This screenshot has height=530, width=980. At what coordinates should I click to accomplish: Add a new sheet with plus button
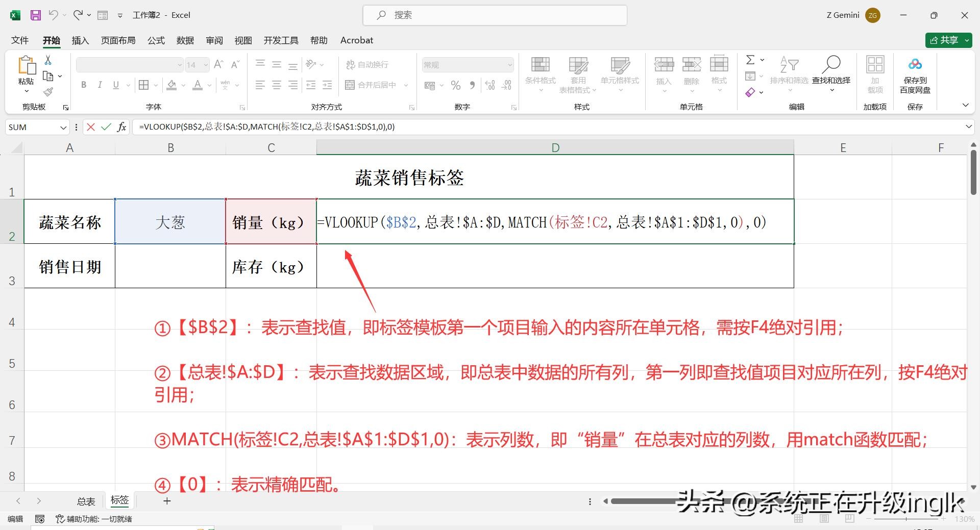pyautogui.click(x=167, y=501)
